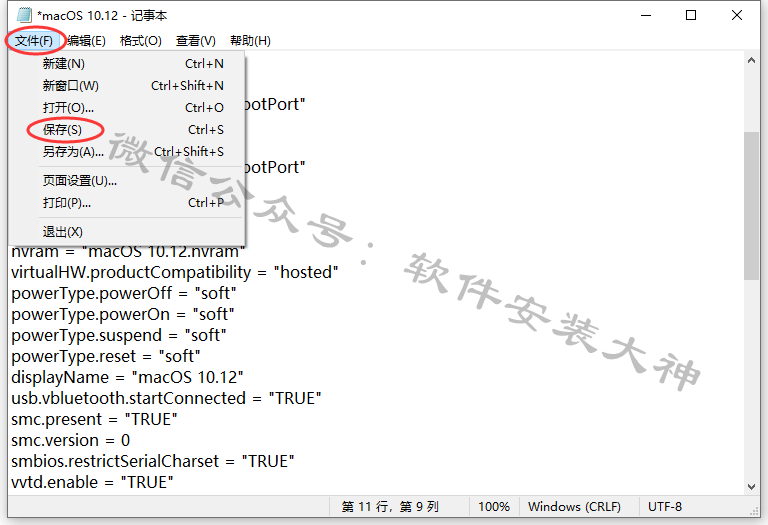Close the Notepad window
The width and height of the screenshot is (768, 525).
point(737,15)
